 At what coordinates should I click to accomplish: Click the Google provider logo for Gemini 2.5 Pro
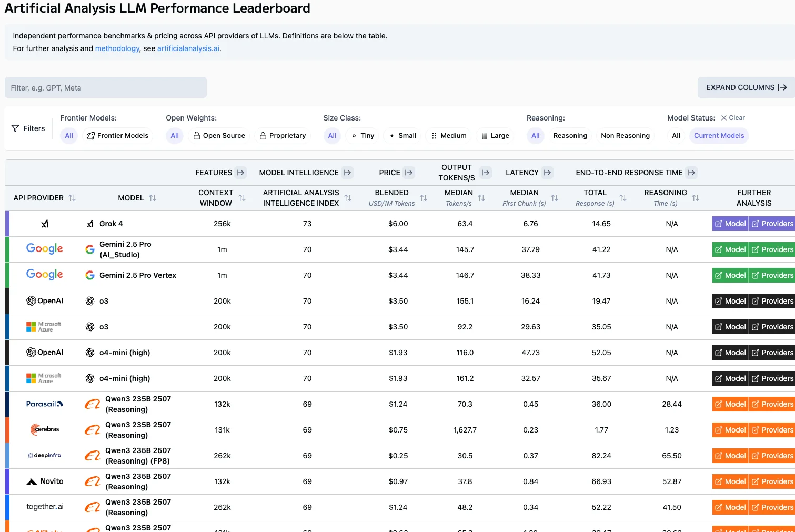click(x=44, y=248)
